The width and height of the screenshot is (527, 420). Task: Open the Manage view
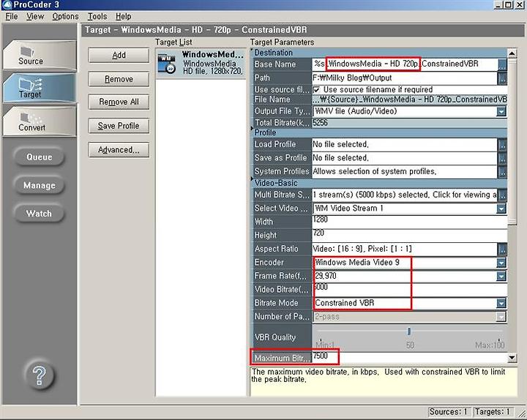point(40,185)
